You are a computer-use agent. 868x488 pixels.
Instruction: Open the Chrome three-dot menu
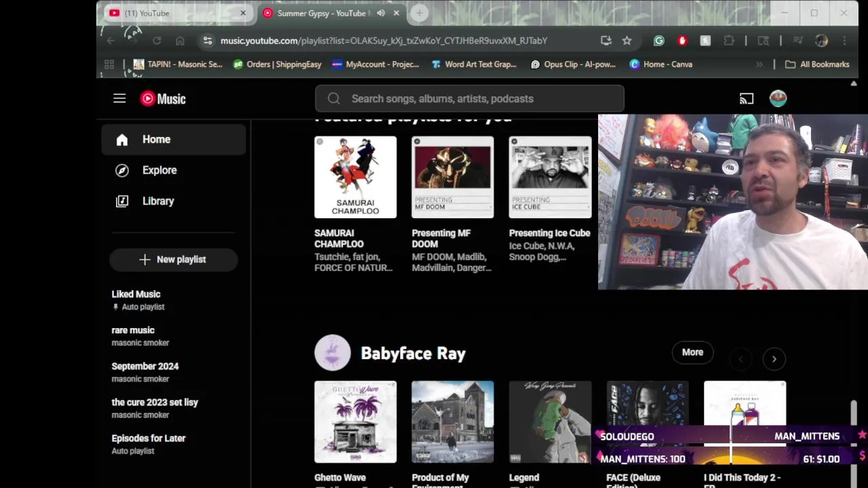[x=845, y=41]
